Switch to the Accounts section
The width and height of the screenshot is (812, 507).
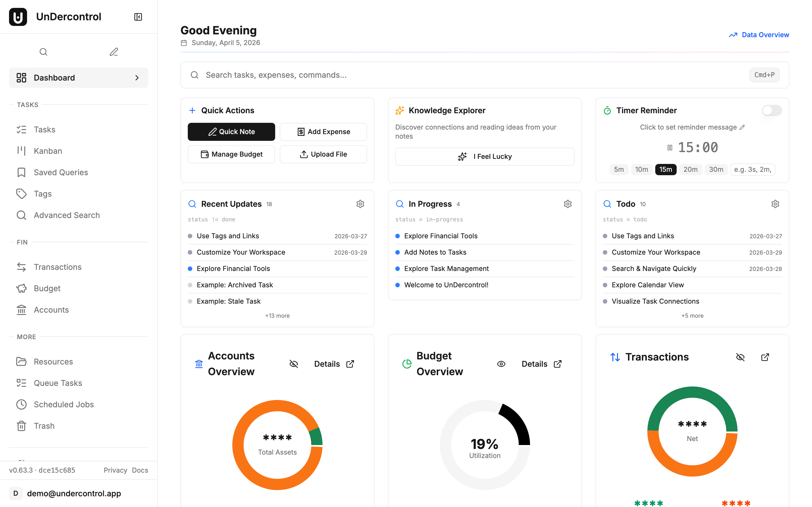(x=51, y=310)
